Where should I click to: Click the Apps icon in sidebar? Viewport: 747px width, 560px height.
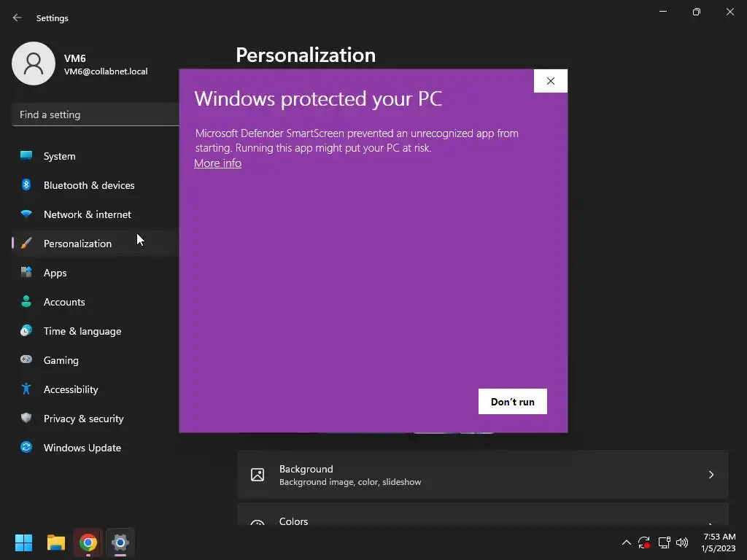26,273
